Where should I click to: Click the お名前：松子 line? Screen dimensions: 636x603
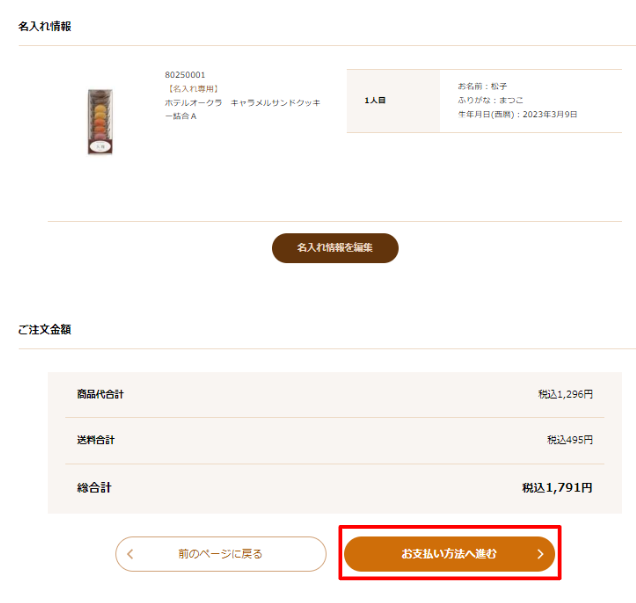[x=482, y=86]
